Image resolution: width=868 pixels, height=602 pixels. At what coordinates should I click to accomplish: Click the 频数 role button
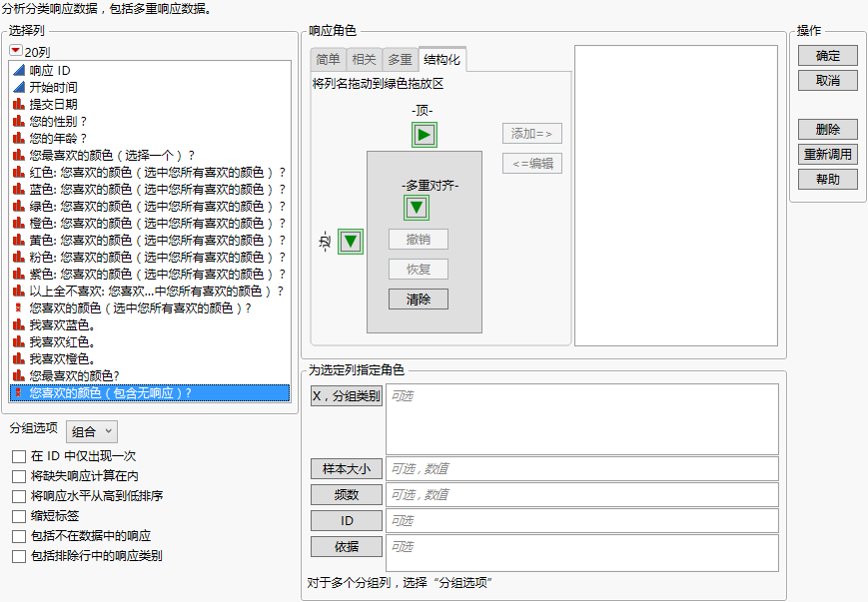pyautogui.click(x=347, y=494)
